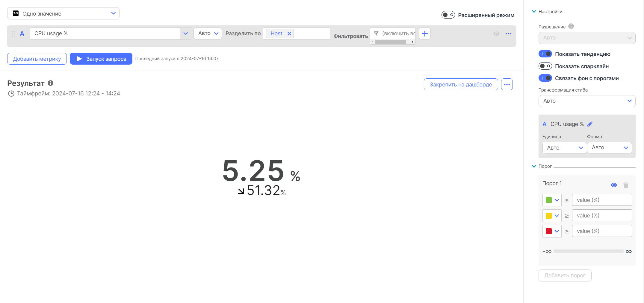This screenshot has height=303, width=644.
Task: Disable Показать тенденцию switch
Action: point(545,54)
